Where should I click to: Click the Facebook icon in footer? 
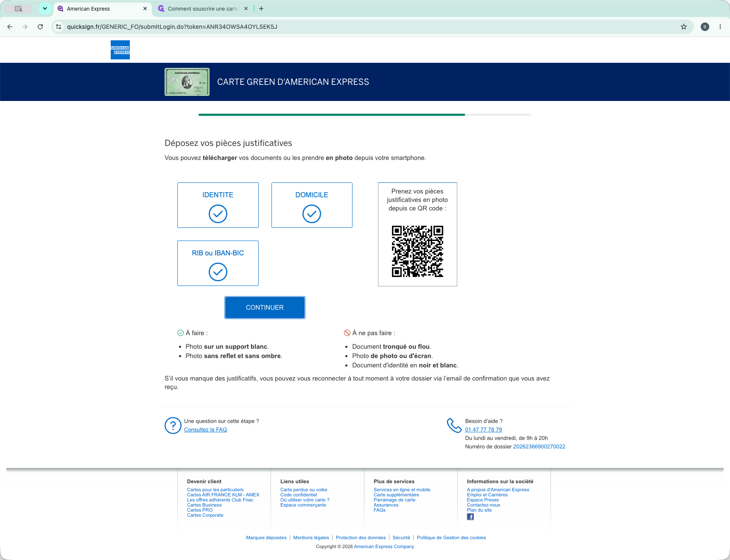470,517
